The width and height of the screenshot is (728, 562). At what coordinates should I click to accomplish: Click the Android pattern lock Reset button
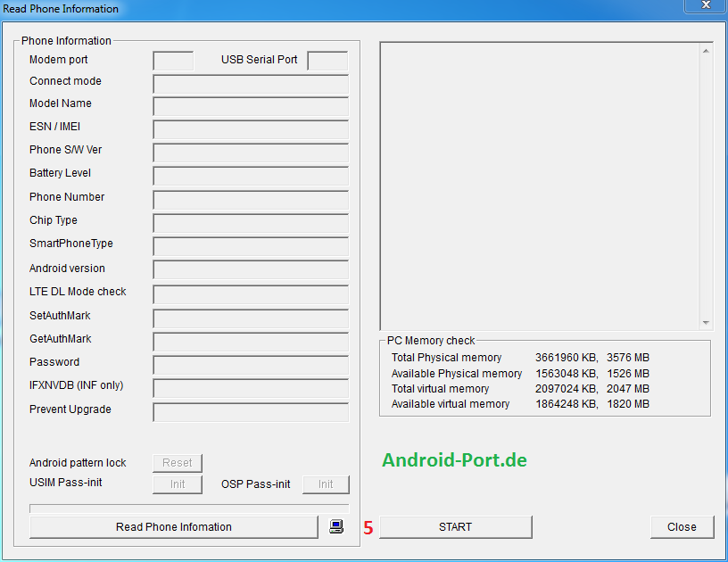click(x=178, y=463)
